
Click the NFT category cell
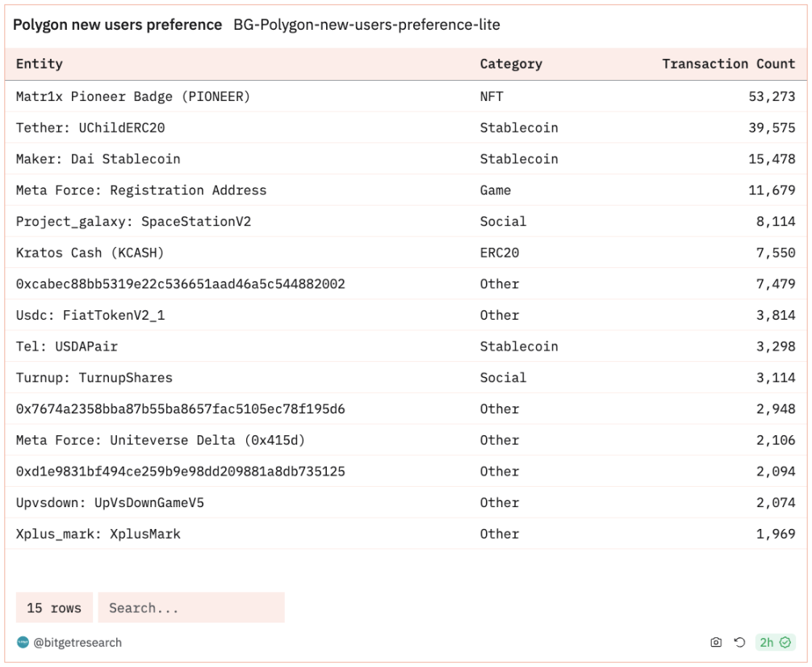[492, 96]
